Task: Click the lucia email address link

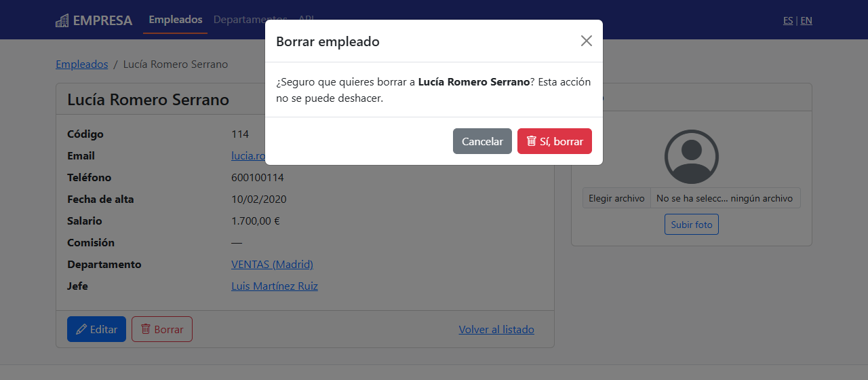Action: point(248,156)
